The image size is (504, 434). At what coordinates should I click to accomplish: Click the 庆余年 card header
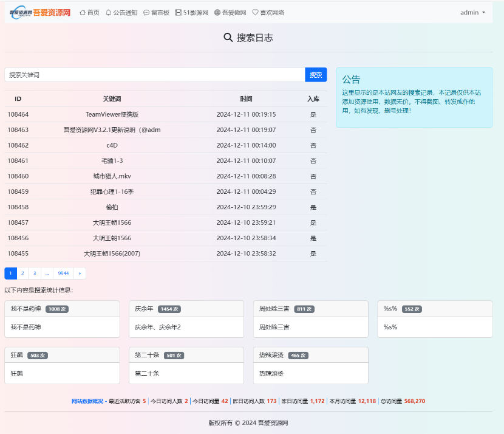186,309
